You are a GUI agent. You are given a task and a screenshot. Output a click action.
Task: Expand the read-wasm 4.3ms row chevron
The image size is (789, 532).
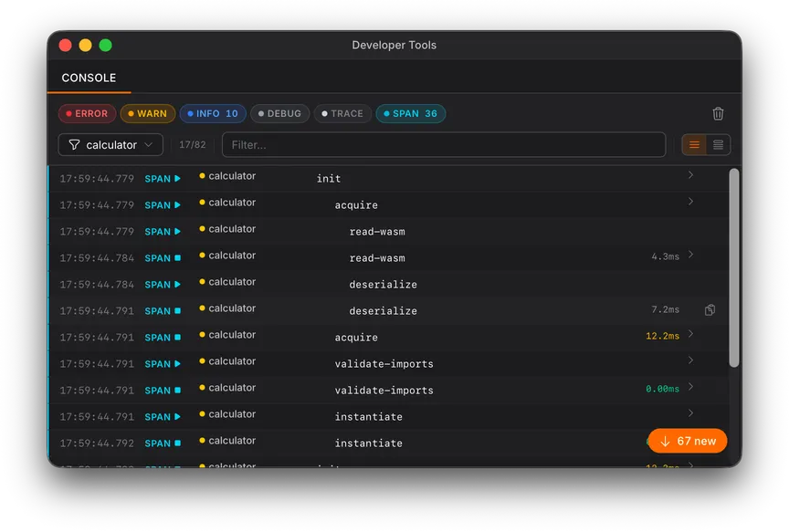(691, 255)
